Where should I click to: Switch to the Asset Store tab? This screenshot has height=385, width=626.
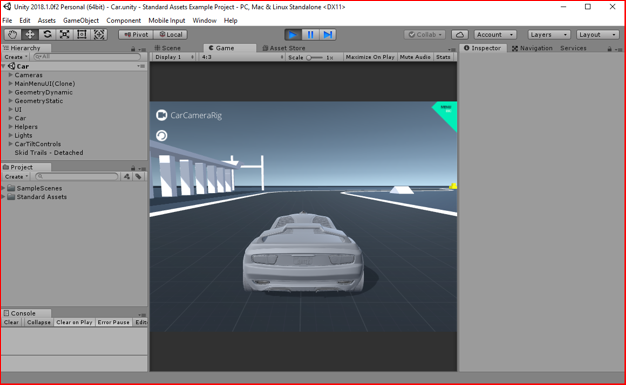click(284, 48)
